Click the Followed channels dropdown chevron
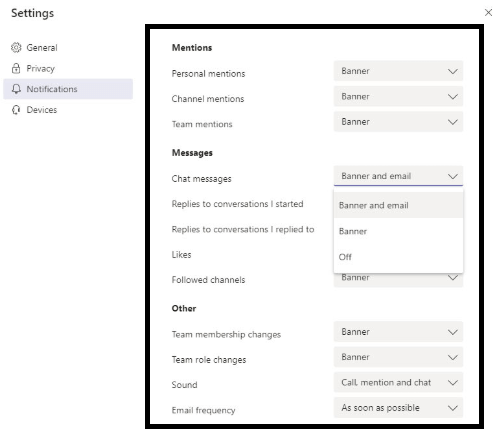The height and width of the screenshot is (433, 494). tap(452, 278)
